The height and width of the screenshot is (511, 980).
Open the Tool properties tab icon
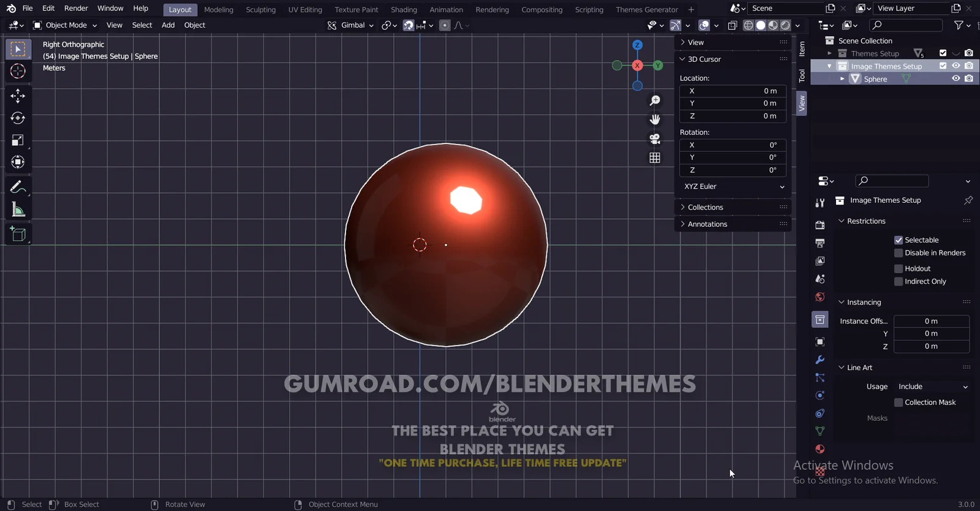point(820,203)
